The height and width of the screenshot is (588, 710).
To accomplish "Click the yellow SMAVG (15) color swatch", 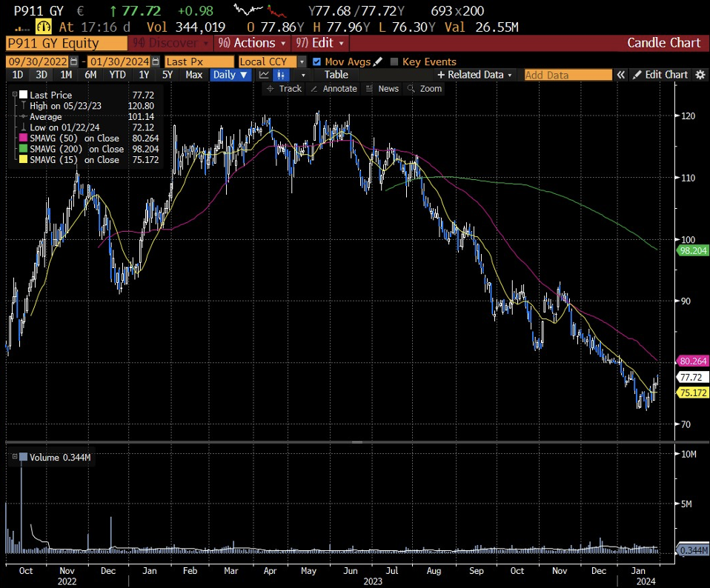I will click(23, 160).
